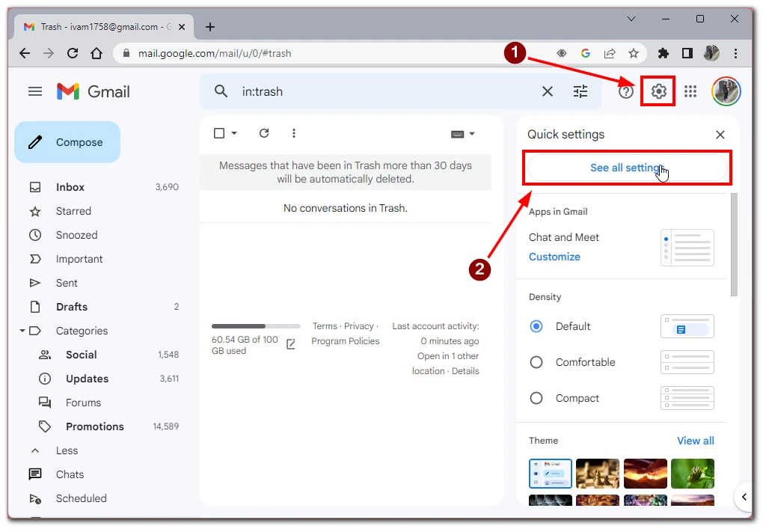This screenshot has height=532, width=766.
Task: Close the Quick settings panel
Action: (x=720, y=135)
